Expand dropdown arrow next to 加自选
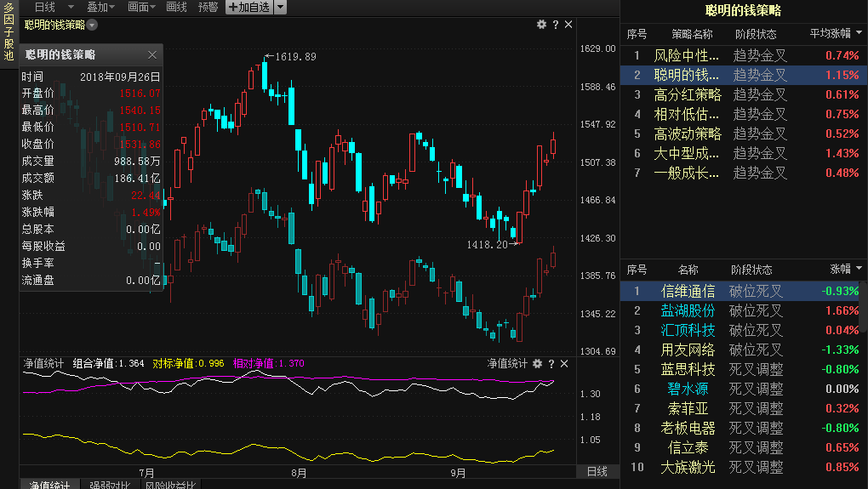 (281, 7)
